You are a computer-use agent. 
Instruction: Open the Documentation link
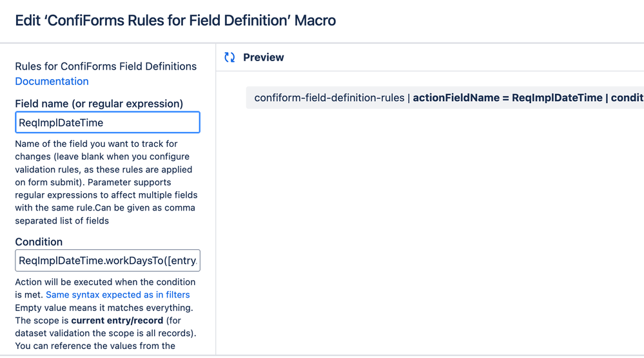(x=52, y=81)
